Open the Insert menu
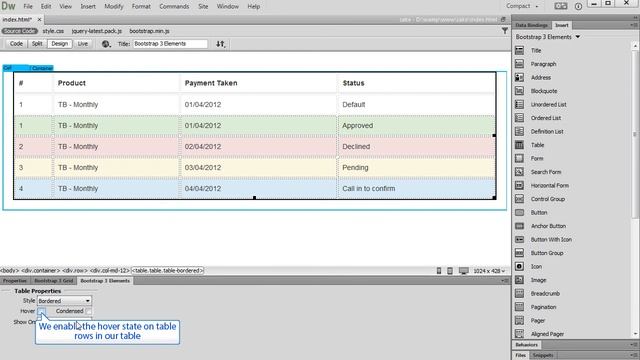Viewport: 640px width, 360px height. [x=88, y=7]
